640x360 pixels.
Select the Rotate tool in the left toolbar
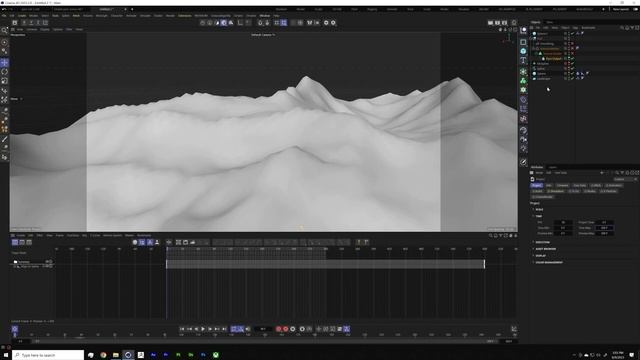pos(4,72)
